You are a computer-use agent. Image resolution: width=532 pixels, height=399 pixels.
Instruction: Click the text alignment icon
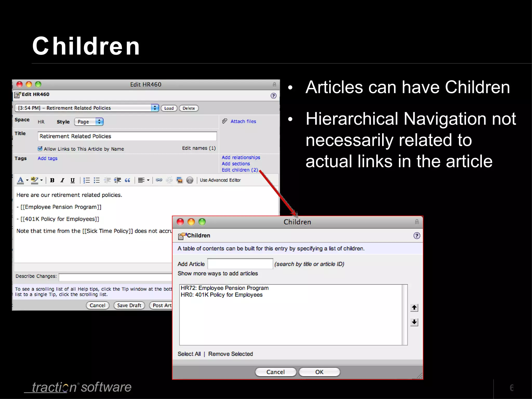[141, 180]
